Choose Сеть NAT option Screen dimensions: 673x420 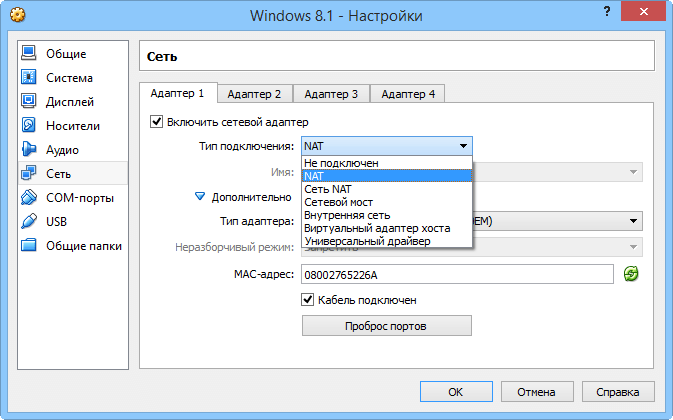click(x=387, y=189)
